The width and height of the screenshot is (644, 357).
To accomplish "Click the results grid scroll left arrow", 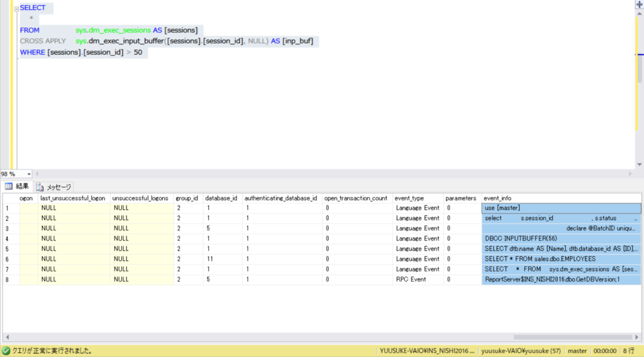I will (x=8, y=337).
